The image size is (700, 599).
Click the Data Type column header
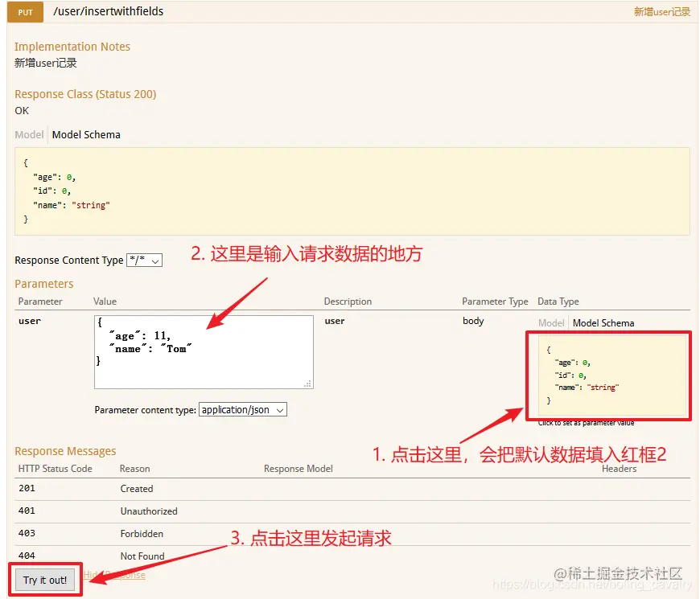pos(558,302)
